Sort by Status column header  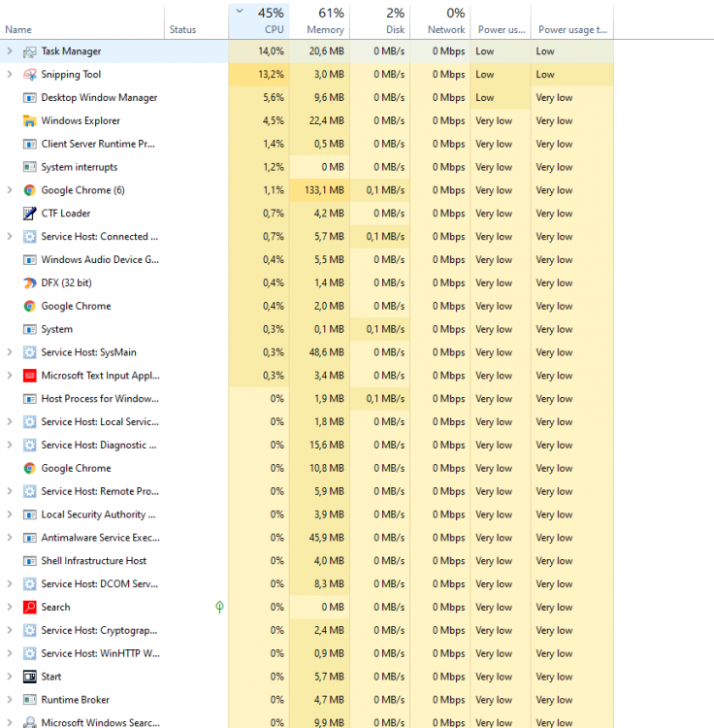click(196, 21)
